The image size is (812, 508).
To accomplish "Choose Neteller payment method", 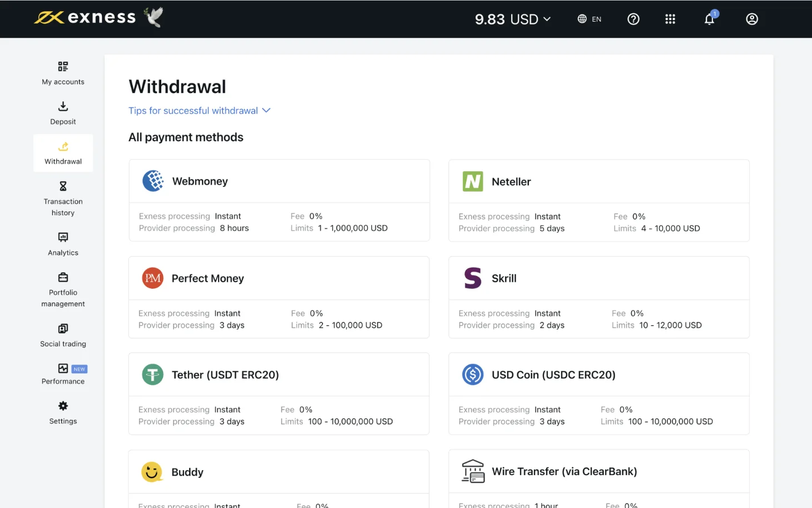I will pos(599,200).
